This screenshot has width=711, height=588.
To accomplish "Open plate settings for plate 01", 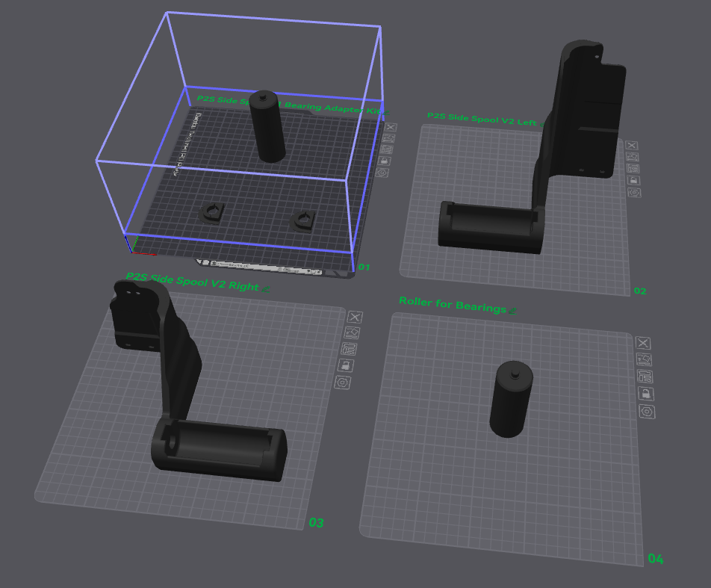I will [382, 173].
